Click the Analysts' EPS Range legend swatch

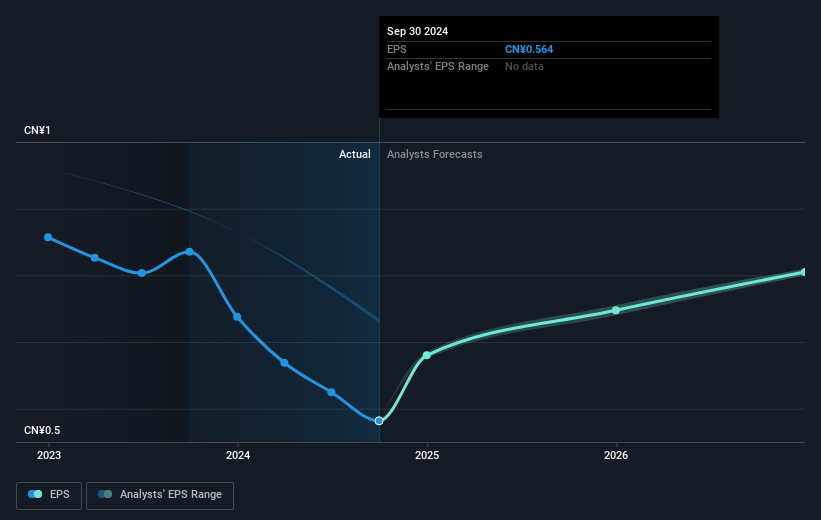105,494
